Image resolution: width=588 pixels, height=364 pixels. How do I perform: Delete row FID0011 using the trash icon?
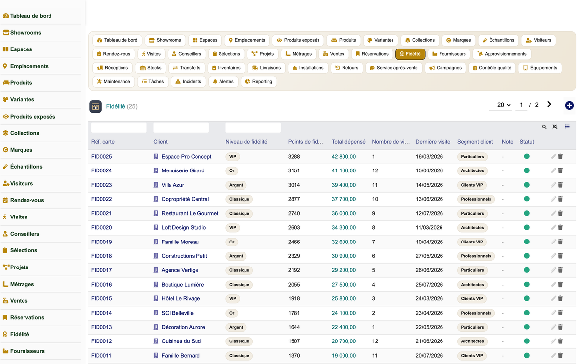tap(560, 356)
